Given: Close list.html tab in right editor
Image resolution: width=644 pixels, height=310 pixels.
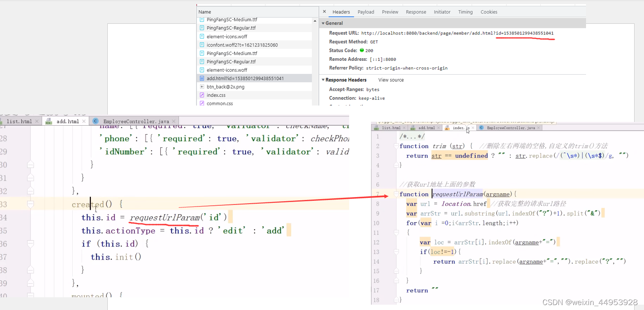Looking at the screenshot, I should point(405,128).
